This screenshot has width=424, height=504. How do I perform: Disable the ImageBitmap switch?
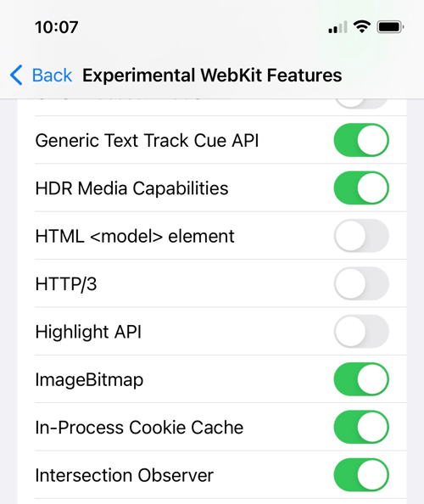click(361, 379)
